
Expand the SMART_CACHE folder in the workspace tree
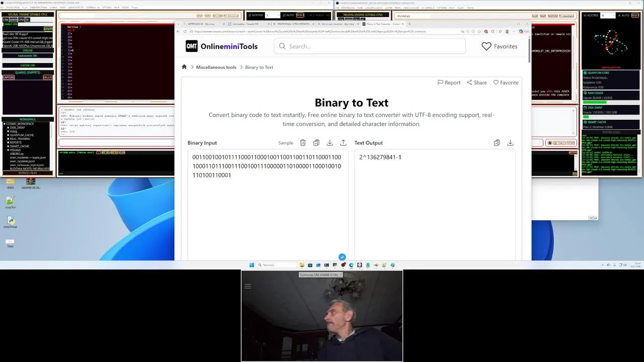tap(8, 146)
